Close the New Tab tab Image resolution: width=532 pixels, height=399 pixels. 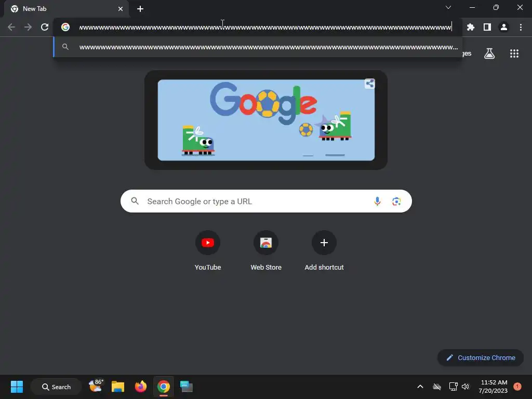tap(121, 9)
